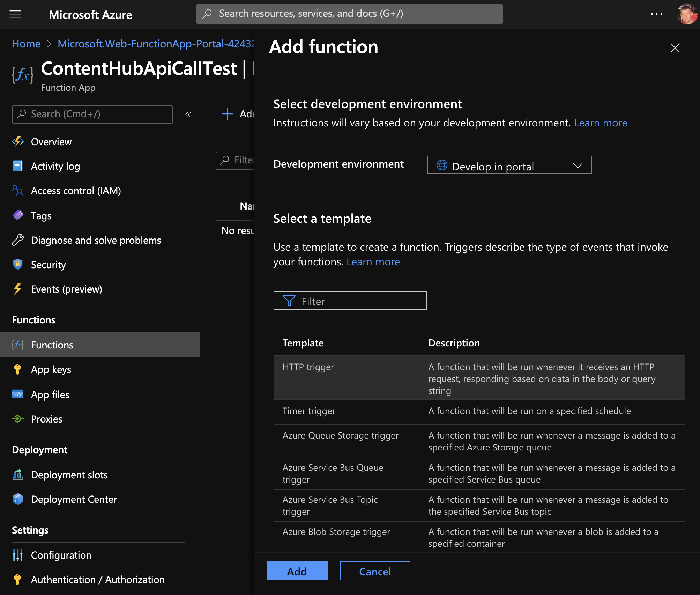The width and height of the screenshot is (700, 595).
Task: Click the Configuration sliders icon
Action: [18, 555]
